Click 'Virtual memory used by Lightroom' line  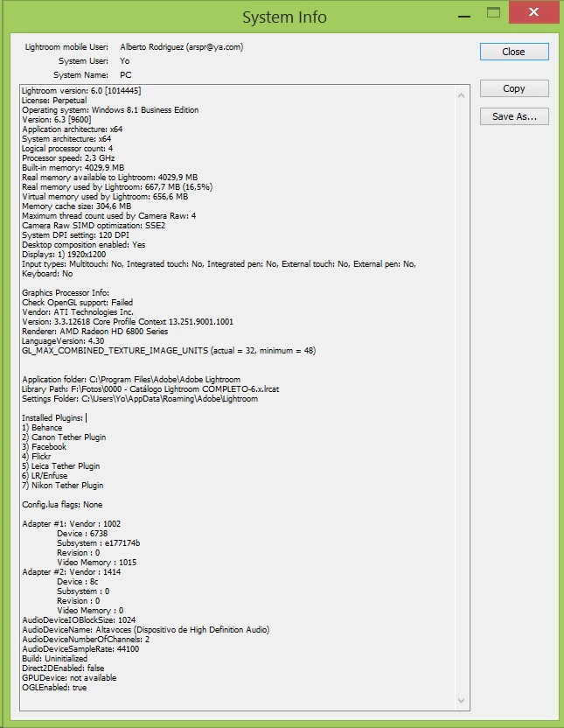tap(105, 196)
